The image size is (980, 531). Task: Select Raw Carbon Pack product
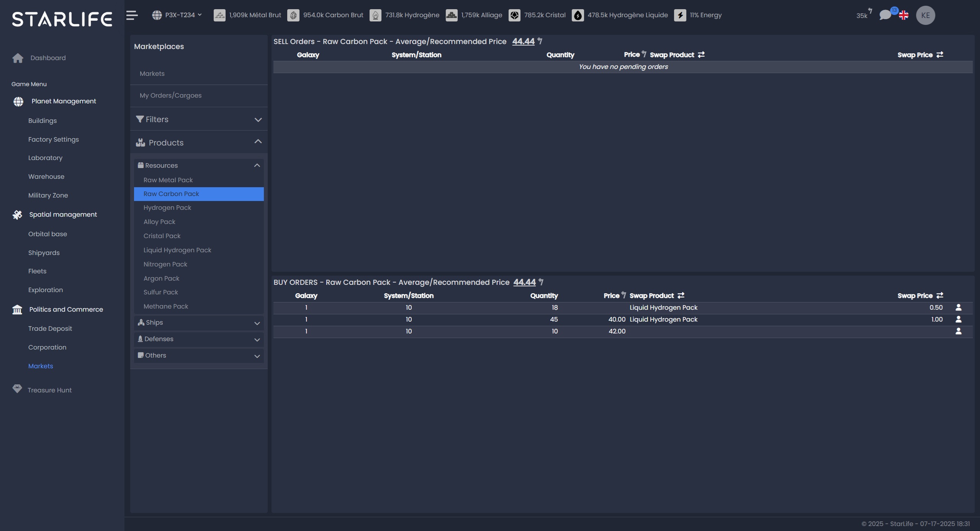199,194
